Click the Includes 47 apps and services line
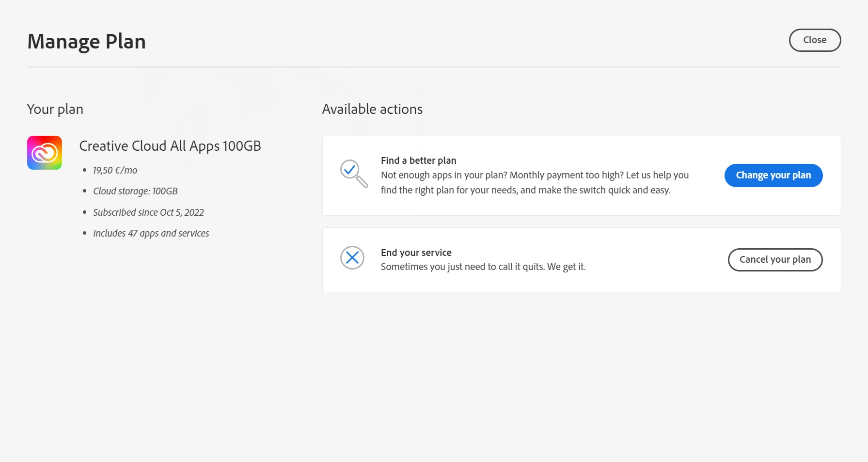This screenshot has width=868, height=462. pos(151,233)
